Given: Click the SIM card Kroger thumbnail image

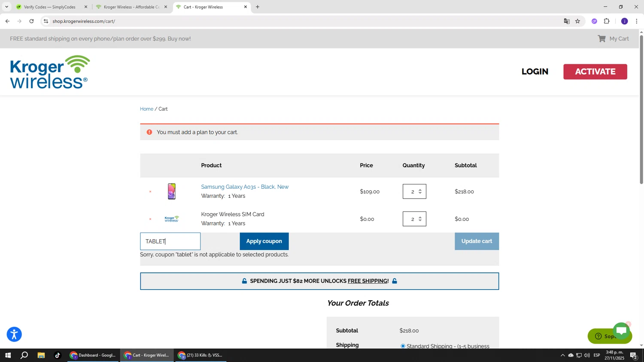Looking at the screenshot, I should point(172,219).
